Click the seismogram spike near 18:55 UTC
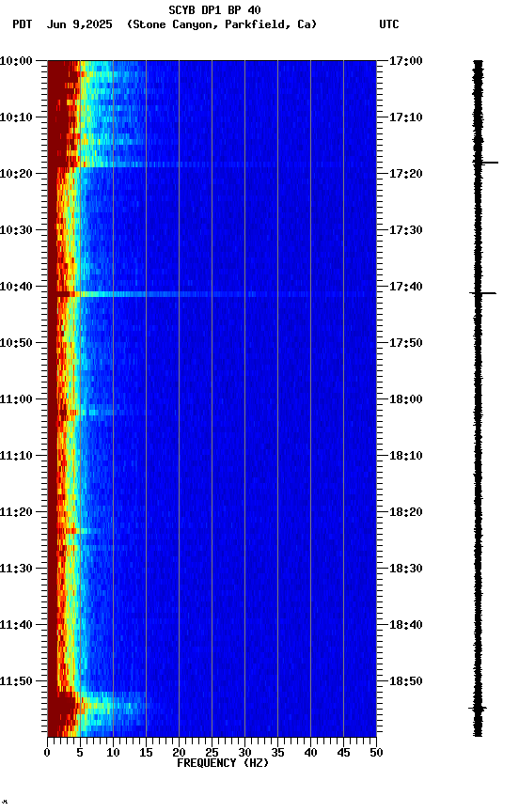The height and width of the screenshot is (812, 519). pos(478,708)
